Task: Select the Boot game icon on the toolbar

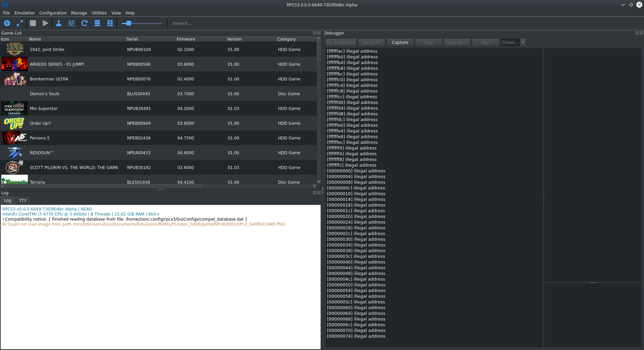Action: point(7,23)
